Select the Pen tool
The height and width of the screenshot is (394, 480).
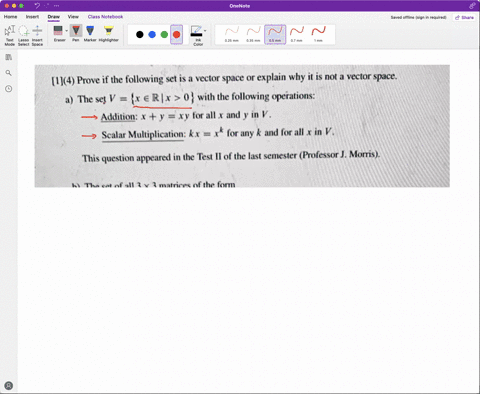tap(76, 34)
